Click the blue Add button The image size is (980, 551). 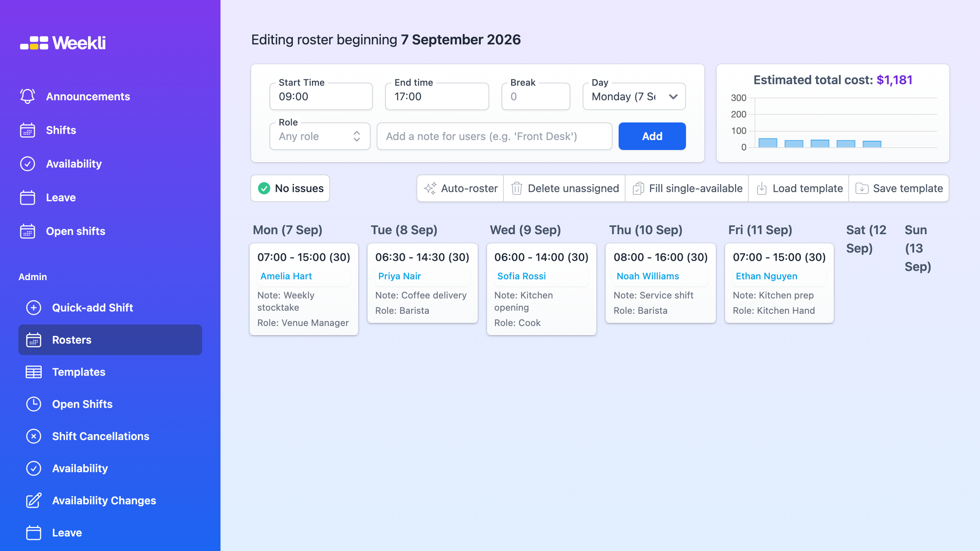tap(652, 136)
